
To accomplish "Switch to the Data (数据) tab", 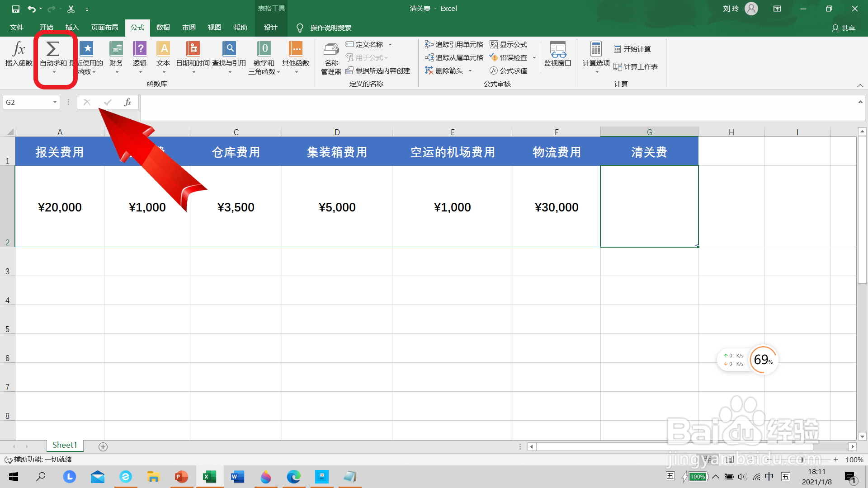I will coord(163,28).
